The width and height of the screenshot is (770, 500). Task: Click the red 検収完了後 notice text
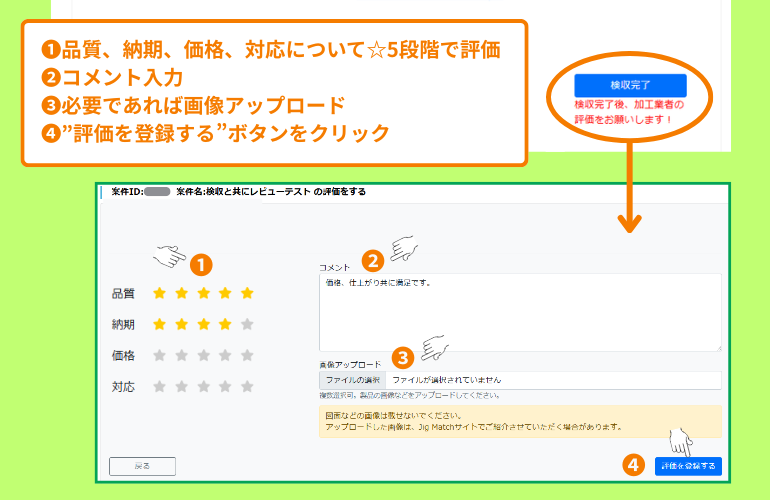629,112
